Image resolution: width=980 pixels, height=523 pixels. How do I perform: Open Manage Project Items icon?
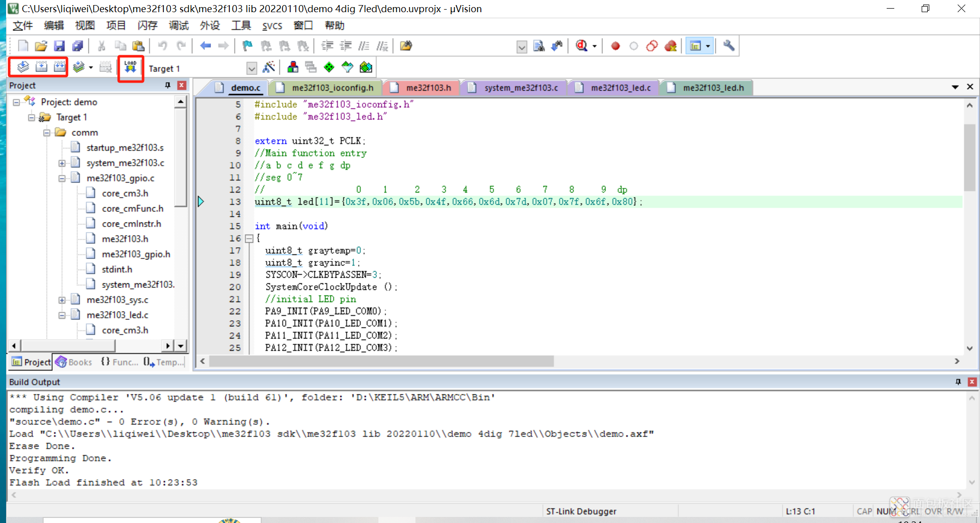tap(293, 67)
